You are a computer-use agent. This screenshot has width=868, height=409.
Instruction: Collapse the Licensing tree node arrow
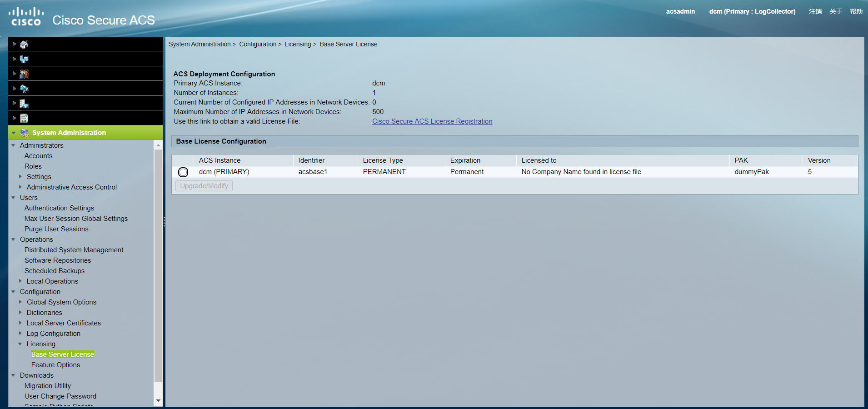tap(20, 344)
